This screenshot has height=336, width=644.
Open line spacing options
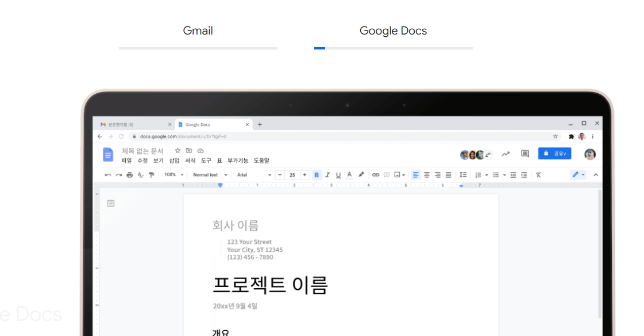(463, 175)
